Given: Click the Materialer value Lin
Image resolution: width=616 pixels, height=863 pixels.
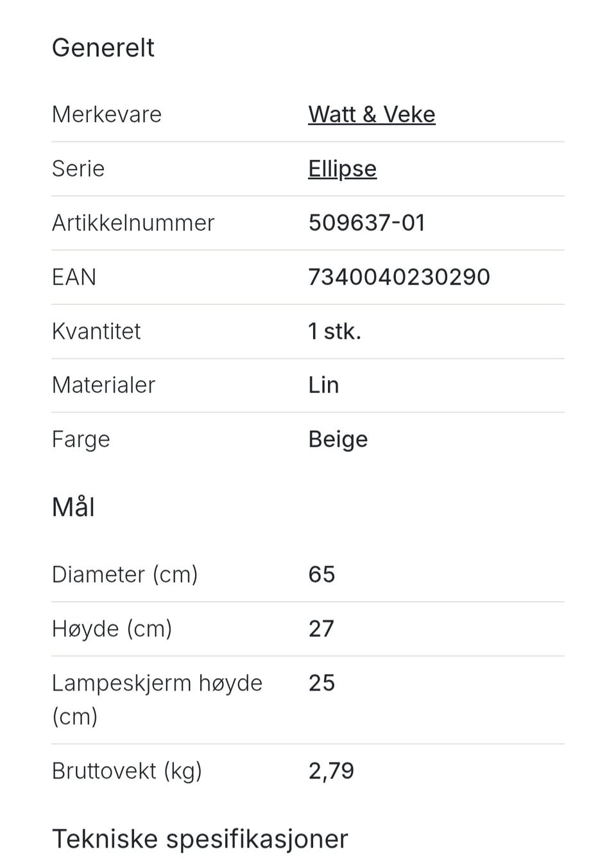Looking at the screenshot, I should coord(323,385).
